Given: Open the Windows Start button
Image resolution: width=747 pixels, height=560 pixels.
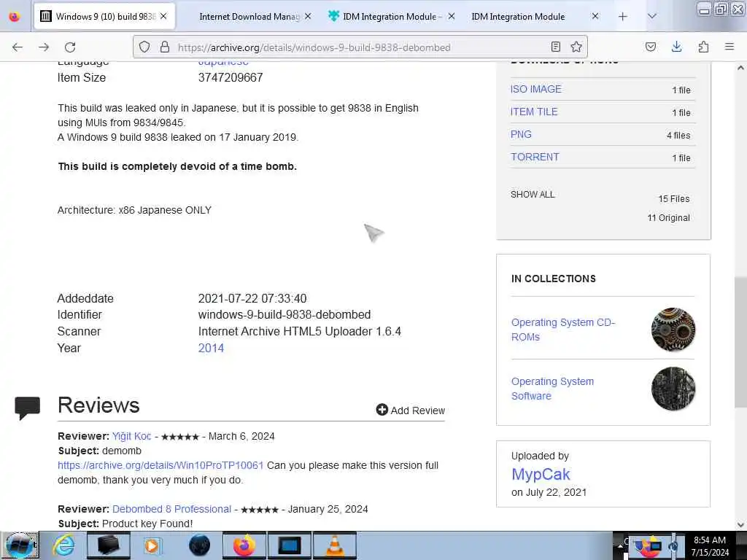Looking at the screenshot, I should coord(19,545).
